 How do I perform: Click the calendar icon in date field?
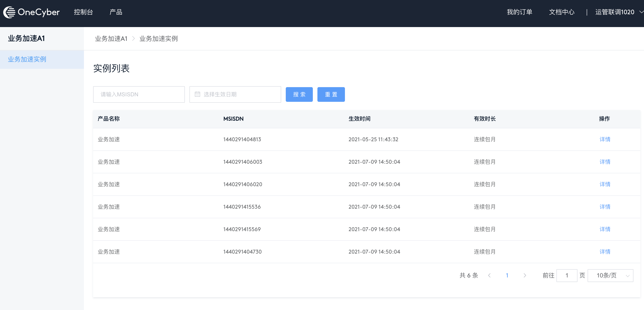point(197,94)
